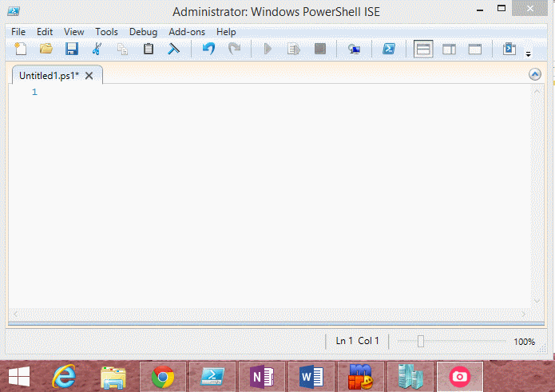Image resolution: width=555 pixels, height=392 pixels.
Task: Cut selected text with scissors icon
Action: point(97,49)
